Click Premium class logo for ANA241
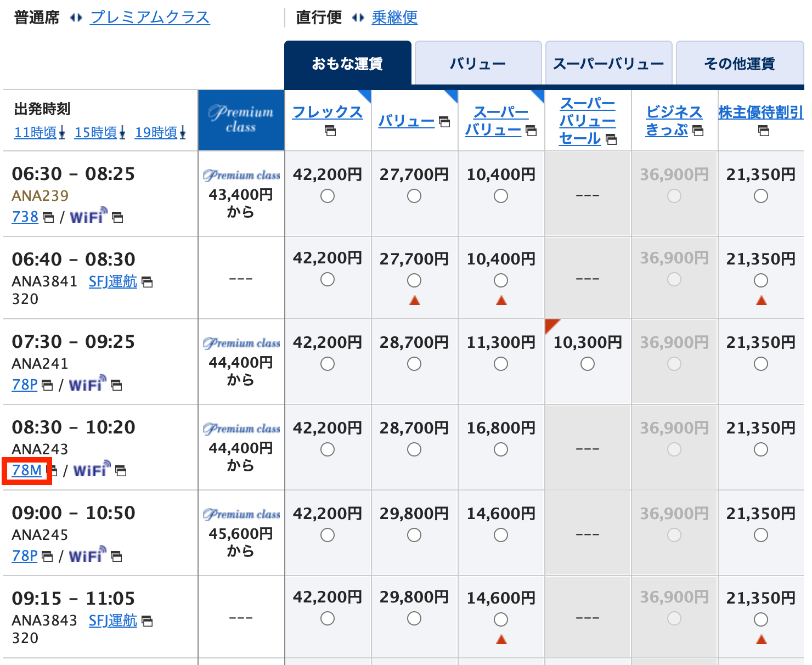 click(x=241, y=343)
